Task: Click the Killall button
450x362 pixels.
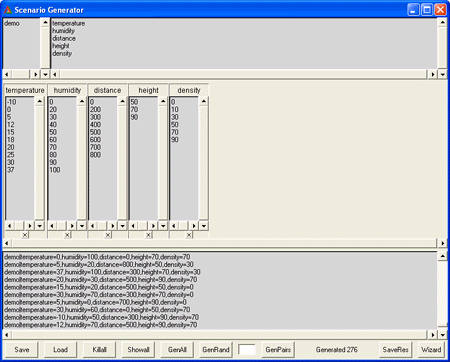Action: tap(99, 350)
